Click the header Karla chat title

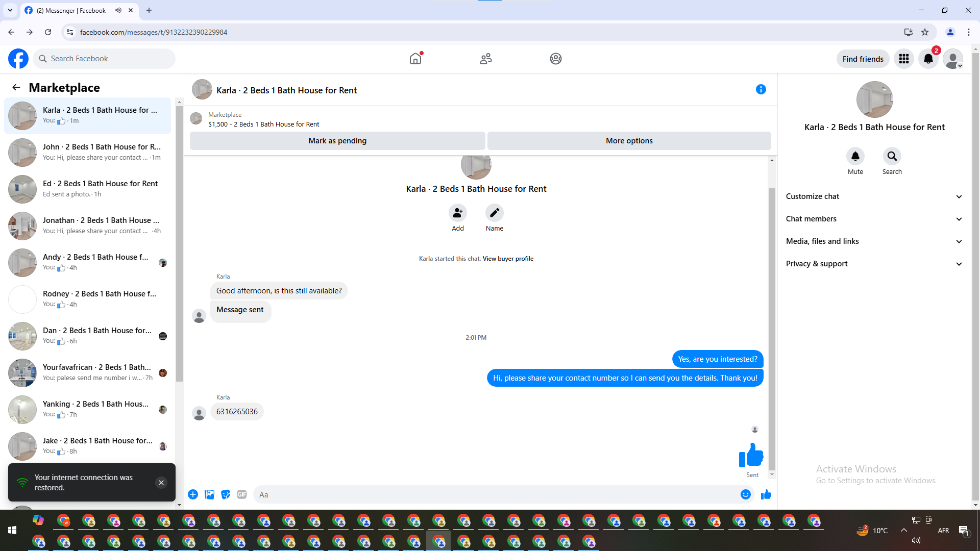[x=286, y=90]
